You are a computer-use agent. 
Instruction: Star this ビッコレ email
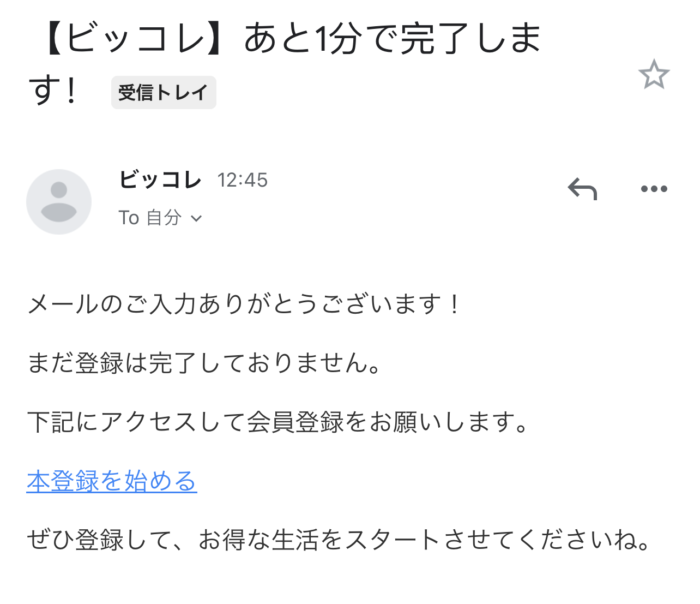tap(654, 75)
